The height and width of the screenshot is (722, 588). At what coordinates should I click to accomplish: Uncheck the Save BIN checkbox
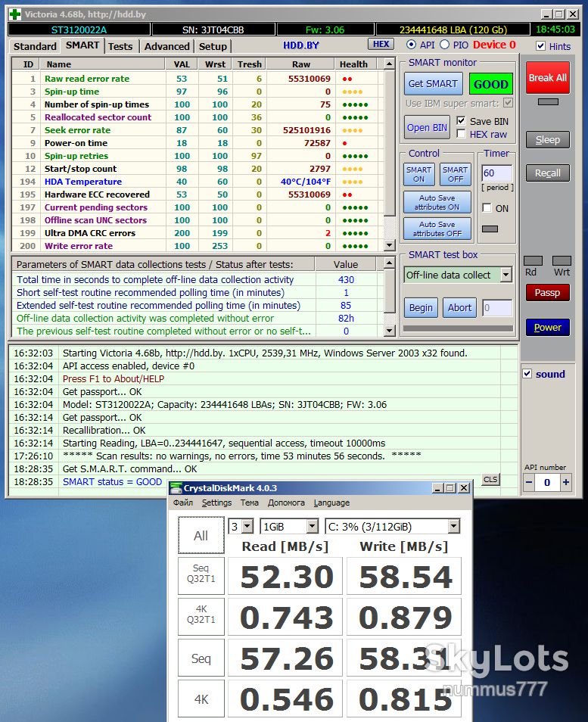coord(461,120)
